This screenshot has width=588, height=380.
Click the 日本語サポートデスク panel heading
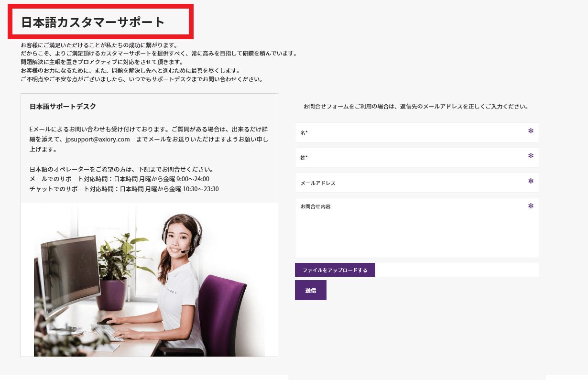(63, 107)
